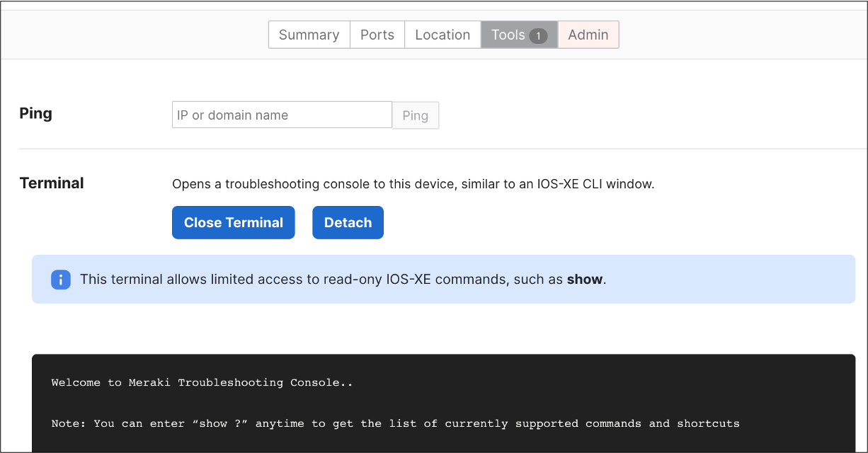868x453 pixels.
Task: Click the IP or domain name input field
Action: (x=281, y=115)
